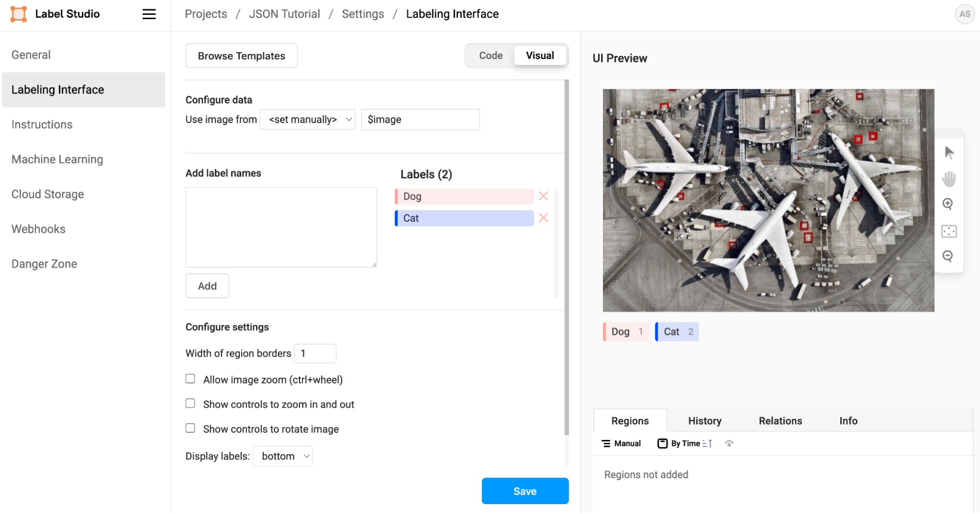The height and width of the screenshot is (514, 980).
Task: Expand the Display labels dropdown
Action: pos(283,456)
